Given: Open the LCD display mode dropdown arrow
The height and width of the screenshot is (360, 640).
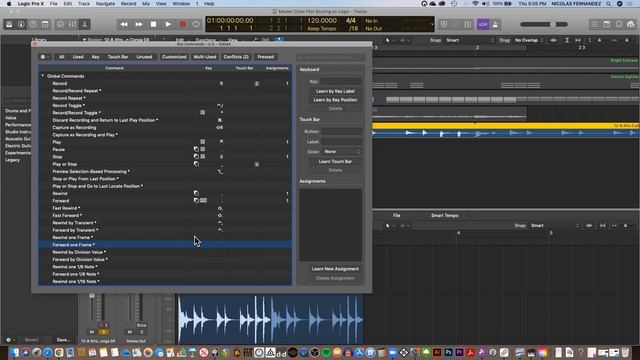Looking at the screenshot, I should tap(432, 24).
